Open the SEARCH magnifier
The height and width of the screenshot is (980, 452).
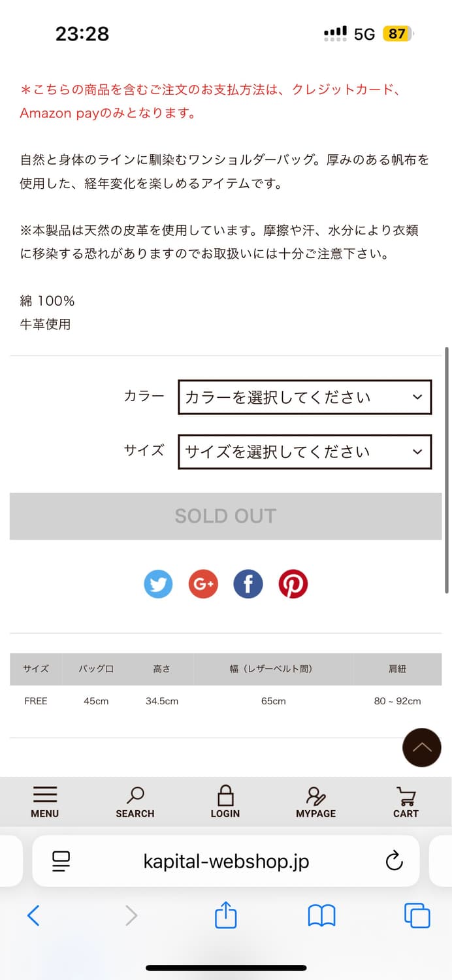click(x=135, y=802)
